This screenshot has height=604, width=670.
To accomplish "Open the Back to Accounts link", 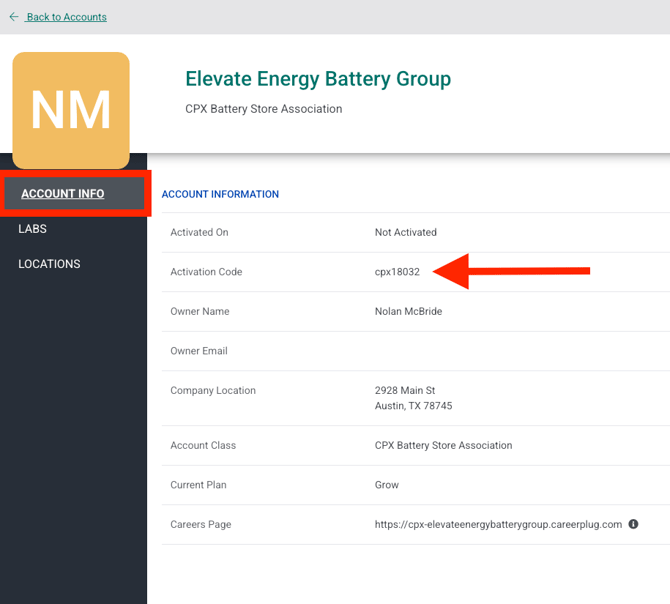I will click(x=66, y=17).
